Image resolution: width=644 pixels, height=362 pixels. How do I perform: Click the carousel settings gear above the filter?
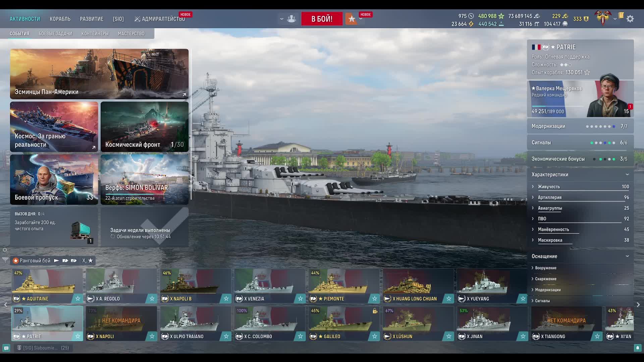(5, 250)
